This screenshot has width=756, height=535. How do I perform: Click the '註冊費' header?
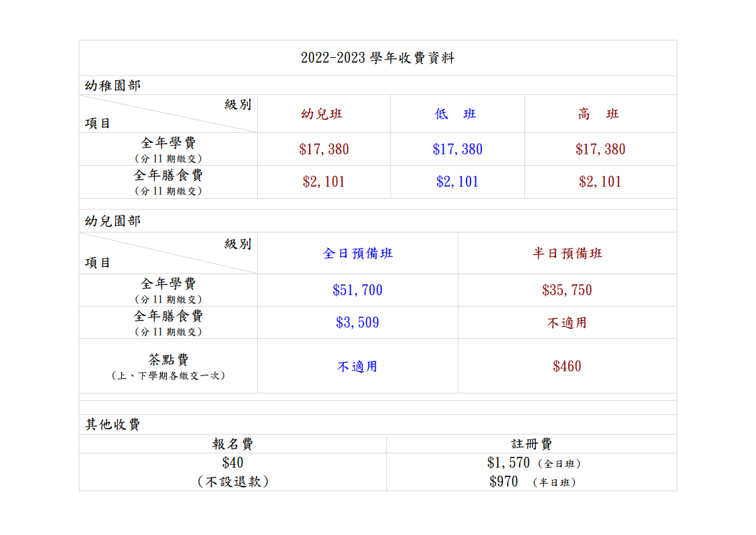(531, 444)
